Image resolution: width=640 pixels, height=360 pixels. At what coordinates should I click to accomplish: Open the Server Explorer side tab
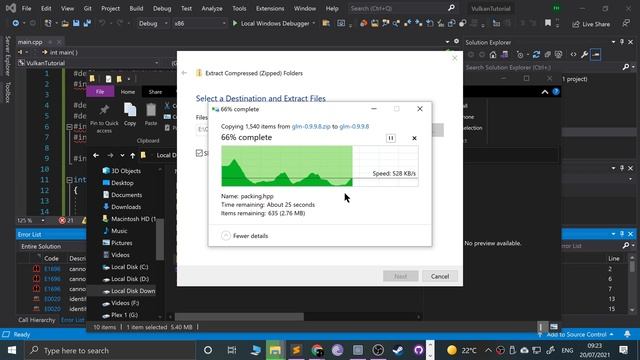pos(7,56)
